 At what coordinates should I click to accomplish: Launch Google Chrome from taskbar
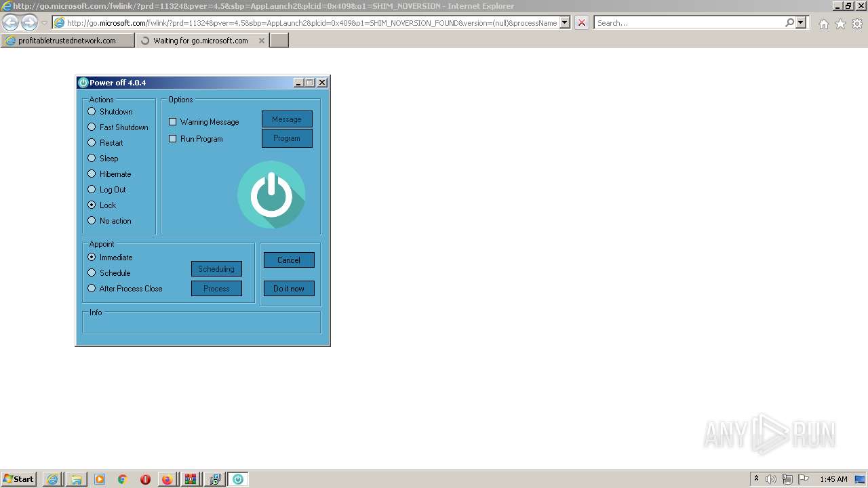click(x=123, y=479)
